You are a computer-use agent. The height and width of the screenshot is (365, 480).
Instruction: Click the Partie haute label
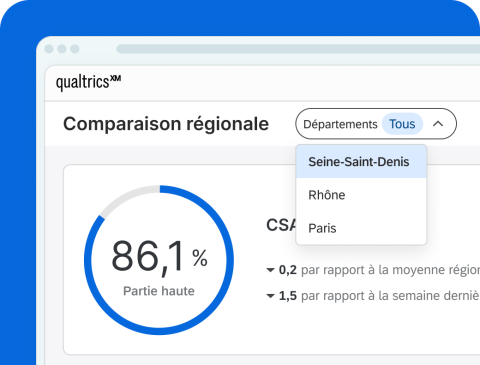[x=159, y=291]
